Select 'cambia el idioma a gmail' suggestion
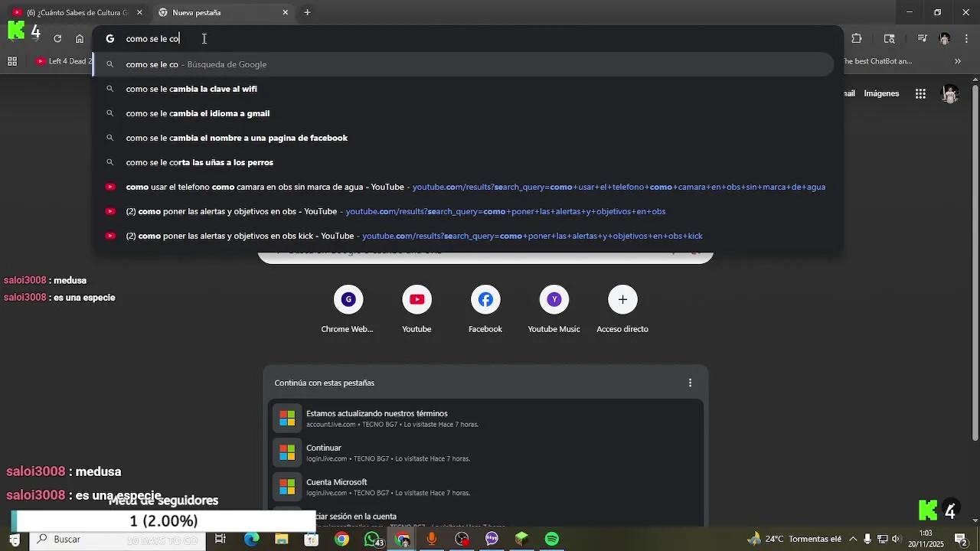This screenshot has width=980, height=551. tap(463, 113)
